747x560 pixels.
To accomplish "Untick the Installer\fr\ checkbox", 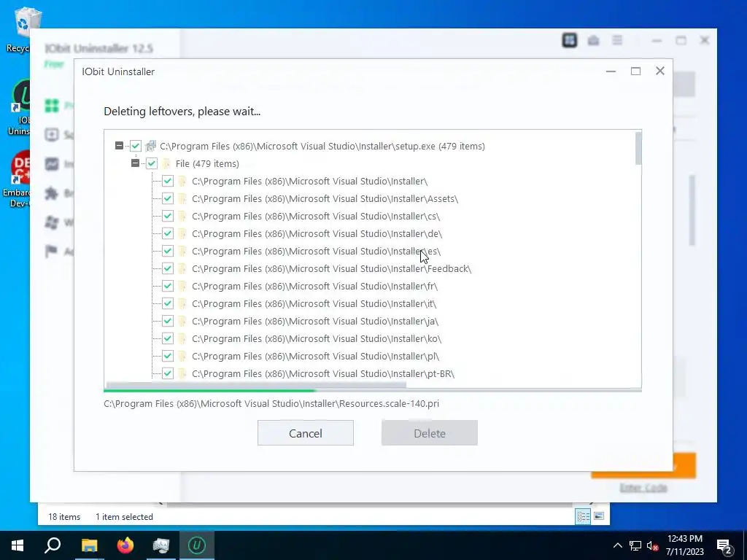I will (168, 286).
